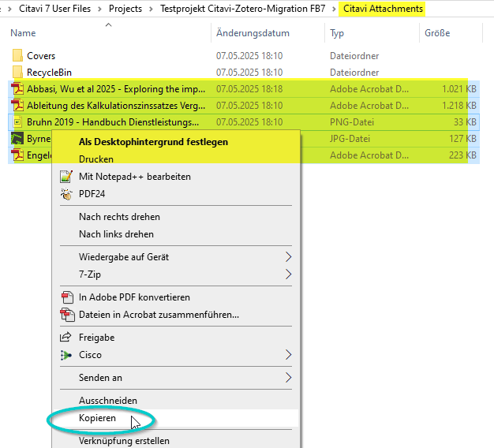Click the PDF icon of the Engel file
This screenshot has width=494, height=448.
[x=17, y=155]
